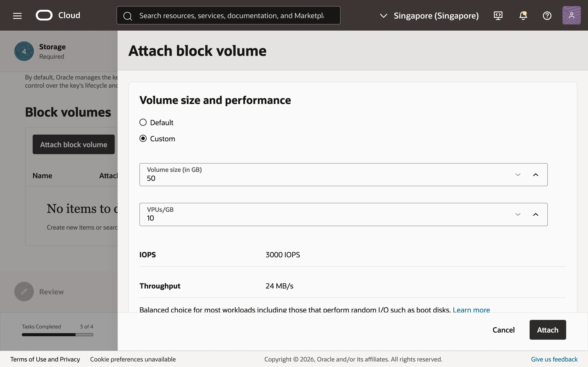Open the help icon
Screen dimensions: 588x367
[x=547, y=15]
